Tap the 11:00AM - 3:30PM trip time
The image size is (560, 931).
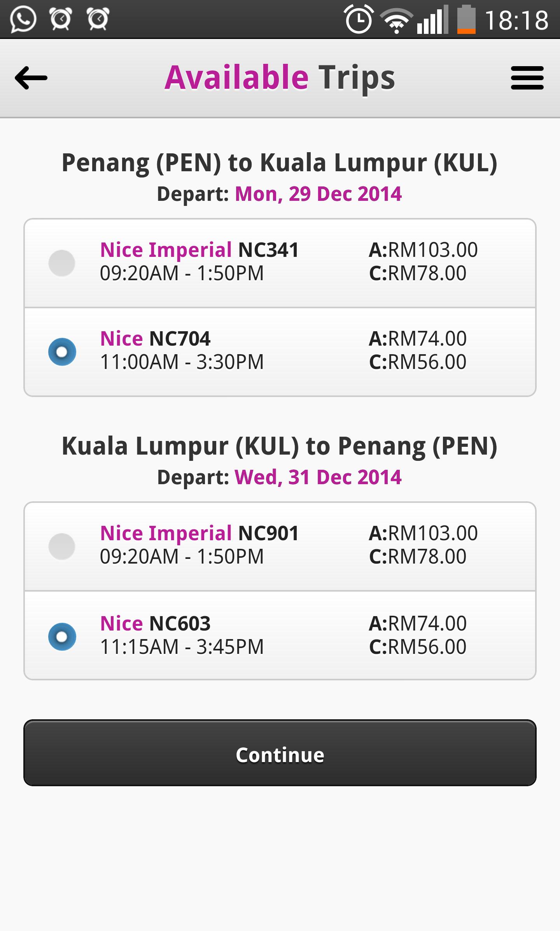(x=182, y=362)
